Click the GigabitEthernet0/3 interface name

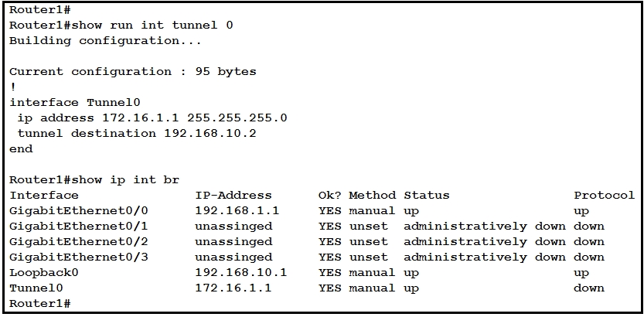tap(78, 257)
